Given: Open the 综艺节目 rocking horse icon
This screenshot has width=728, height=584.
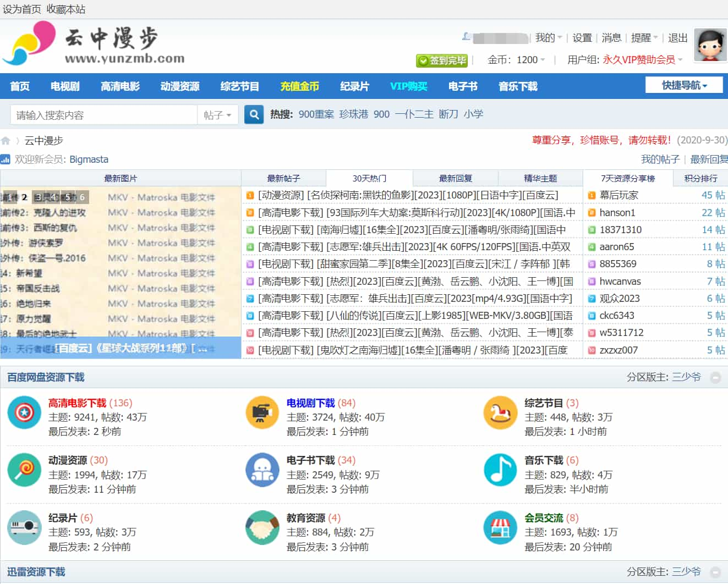Looking at the screenshot, I should click(x=500, y=412).
